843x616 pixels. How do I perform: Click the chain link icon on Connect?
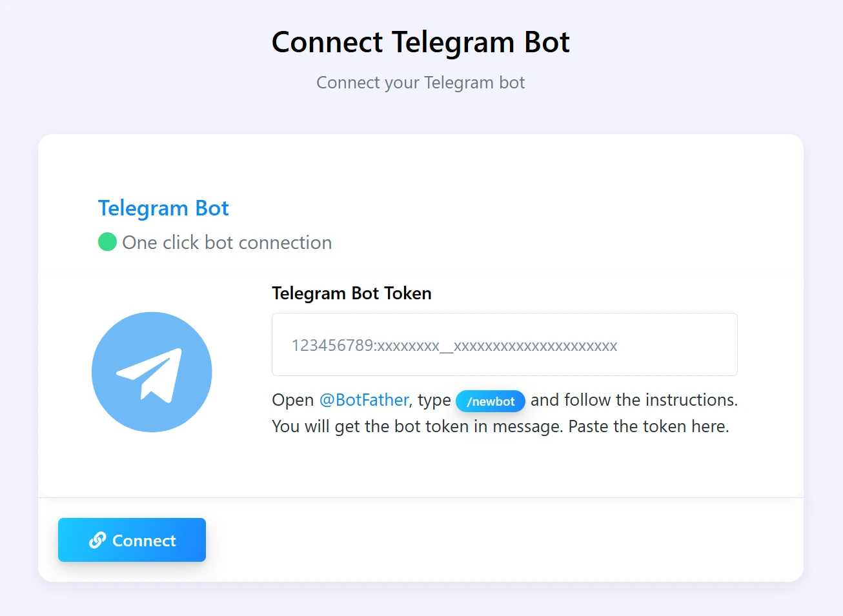[97, 540]
